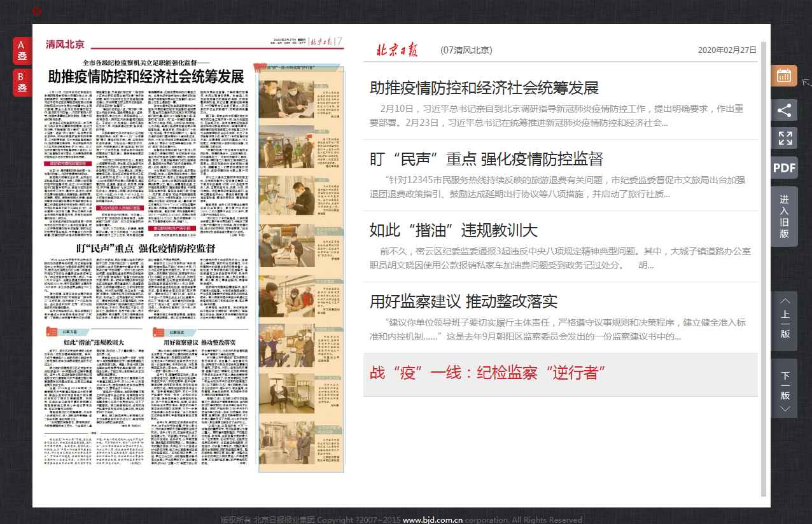Screen dimensions: 812x524
Task: Download the PDF version
Action: coord(784,168)
